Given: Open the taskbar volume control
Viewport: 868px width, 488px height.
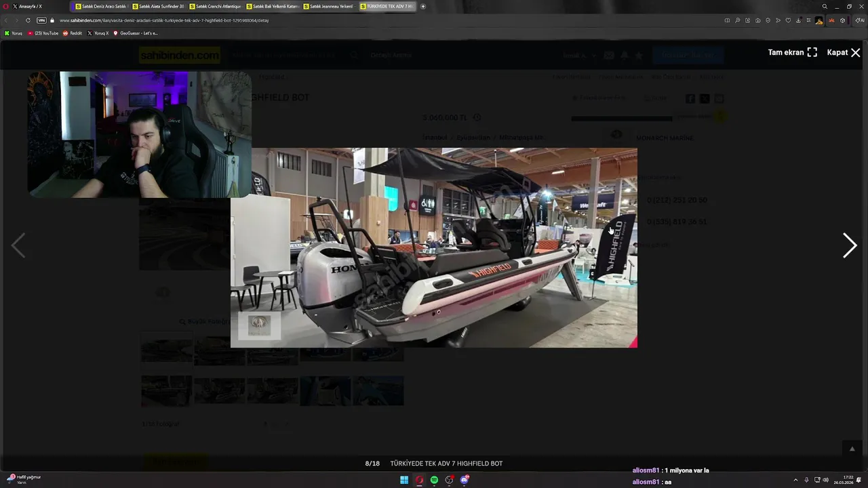Looking at the screenshot, I should (x=825, y=480).
